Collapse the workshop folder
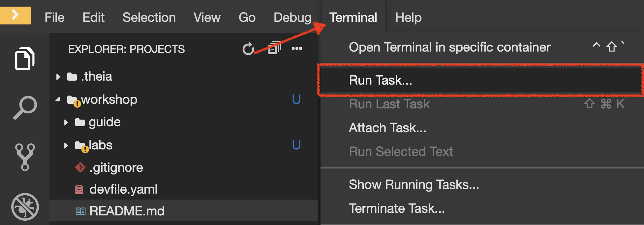Image resolution: width=644 pixels, height=225 pixels. pyautogui.click(x=58, y=99)
